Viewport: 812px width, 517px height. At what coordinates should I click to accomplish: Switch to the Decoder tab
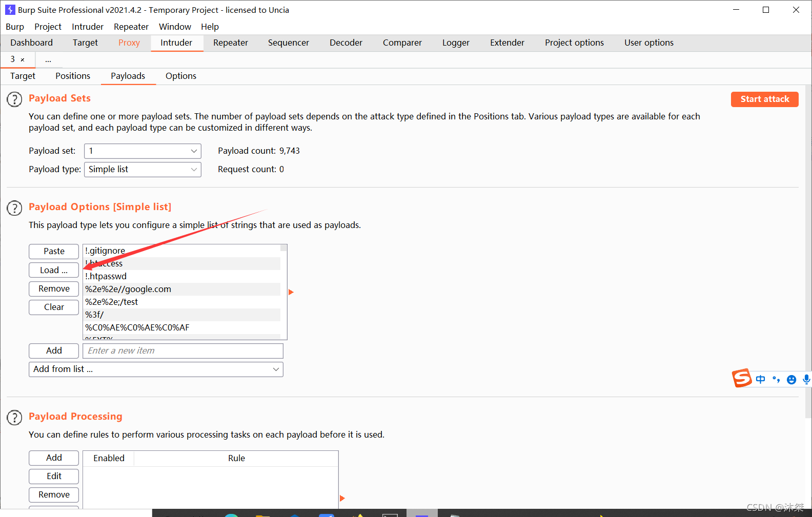[346, 43]
